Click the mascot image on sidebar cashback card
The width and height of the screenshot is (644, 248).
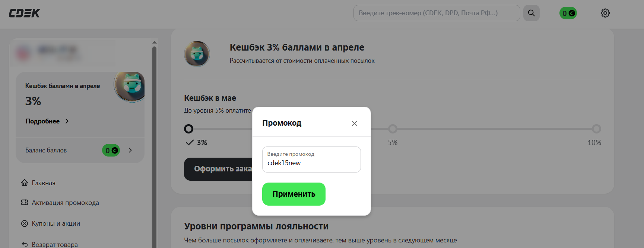click(x=130, y=87)
